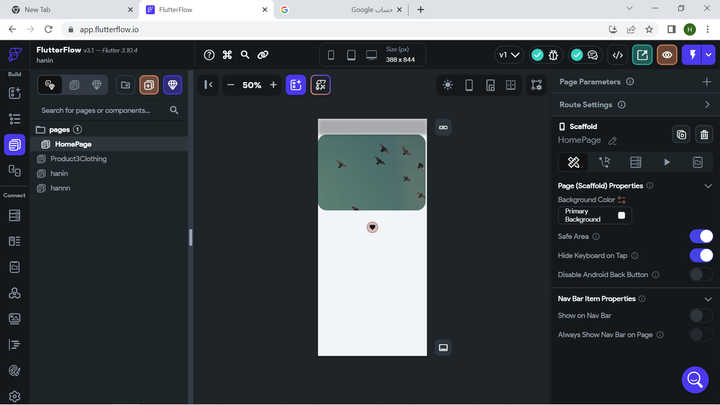Click the keyboard shortcuts command icon
The width and height of the screenshot is (720, 405).
227,55
